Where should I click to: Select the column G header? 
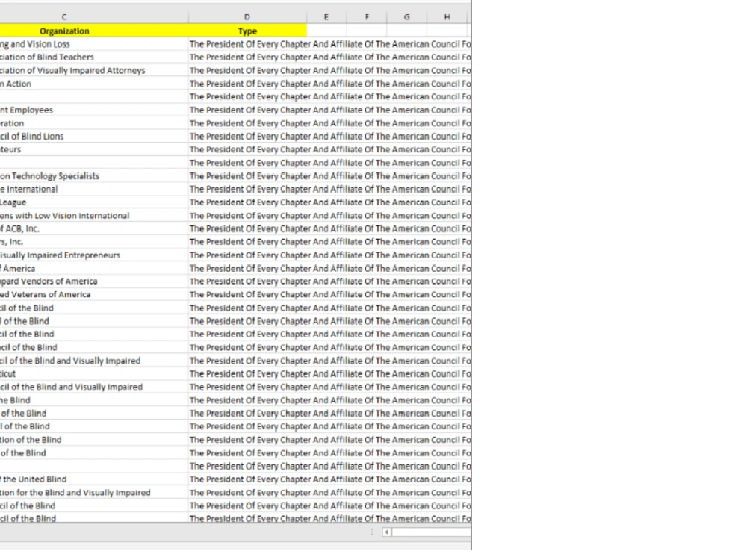(406, 16)
